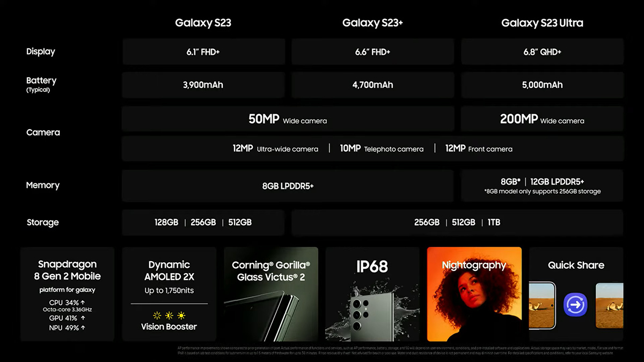
Task: Click the 200MP Wide camera cell
Action: tap(542, 119)
